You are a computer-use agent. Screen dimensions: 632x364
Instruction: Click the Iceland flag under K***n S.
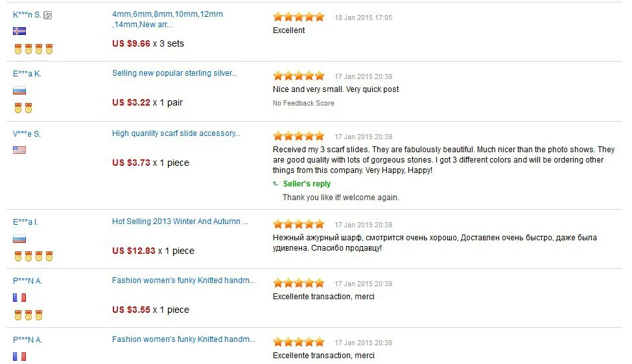click(19, 31)
